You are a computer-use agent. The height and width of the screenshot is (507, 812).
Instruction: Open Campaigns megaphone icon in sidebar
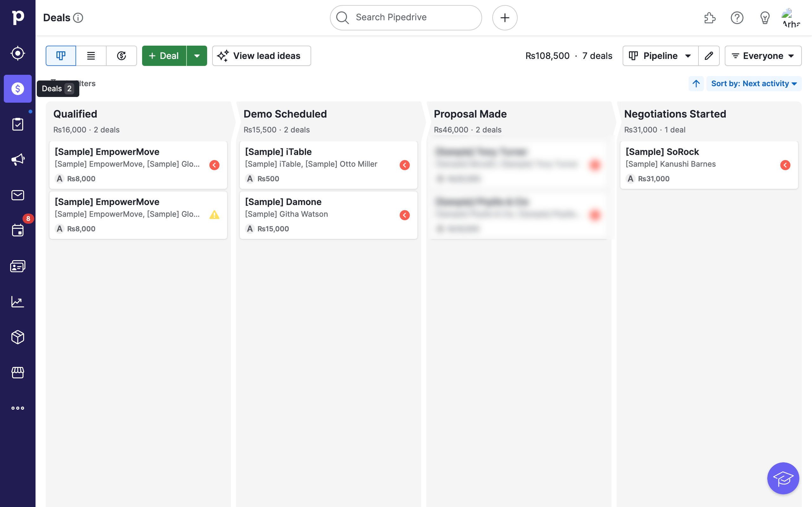click(x=17, y=159)
